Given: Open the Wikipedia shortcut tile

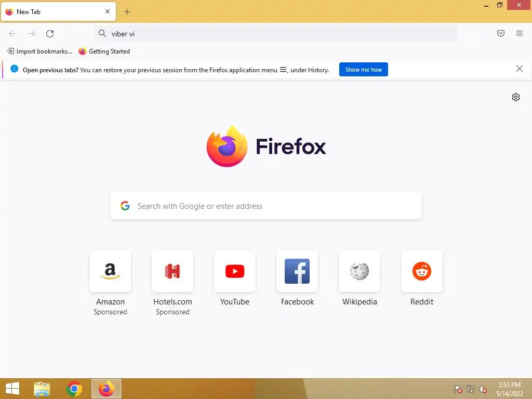Looking at the screenshot, I should (360, 271).
